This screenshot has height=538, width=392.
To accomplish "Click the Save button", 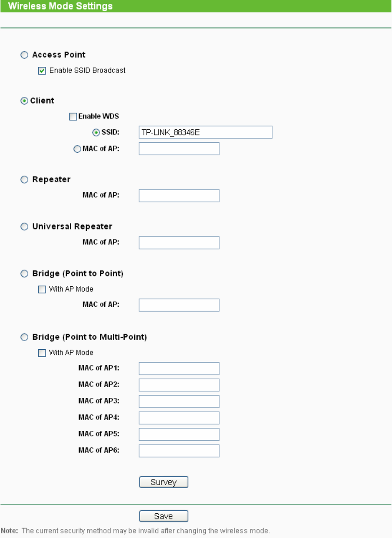I will point(164,516).
